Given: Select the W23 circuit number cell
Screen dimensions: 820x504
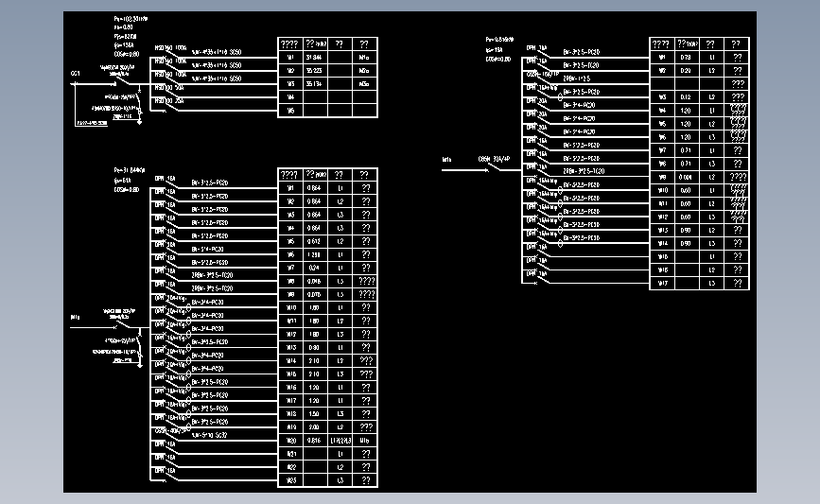Looking at the screenshot, I should [x=290, y=480].
